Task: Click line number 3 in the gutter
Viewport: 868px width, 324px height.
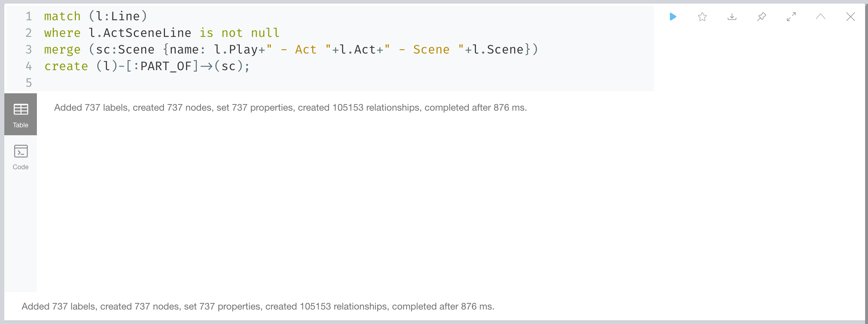Action: 29,50
